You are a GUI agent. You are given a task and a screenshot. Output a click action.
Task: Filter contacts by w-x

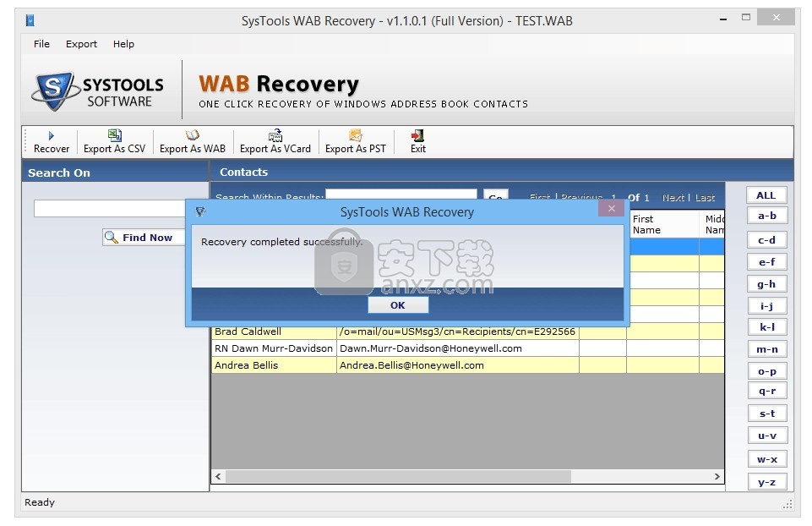pos(767,459)
